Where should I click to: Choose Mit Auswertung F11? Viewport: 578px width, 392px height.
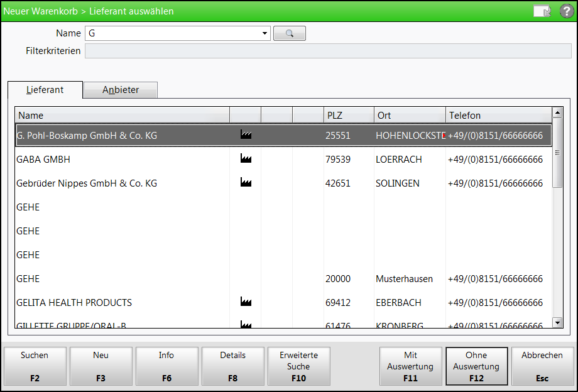[410, 366]
